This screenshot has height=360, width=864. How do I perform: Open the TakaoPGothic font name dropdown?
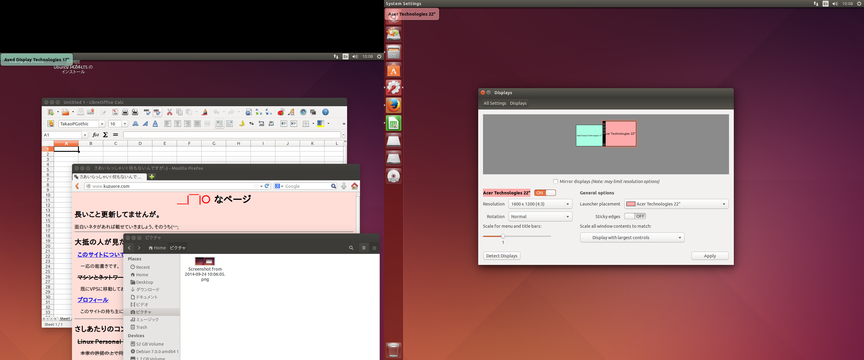click(x=102, y=123)
